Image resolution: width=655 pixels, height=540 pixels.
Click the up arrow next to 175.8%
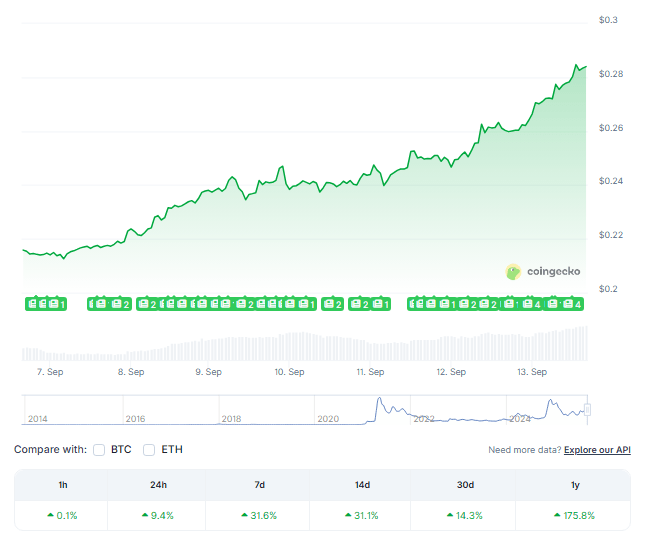pos(556,515)
